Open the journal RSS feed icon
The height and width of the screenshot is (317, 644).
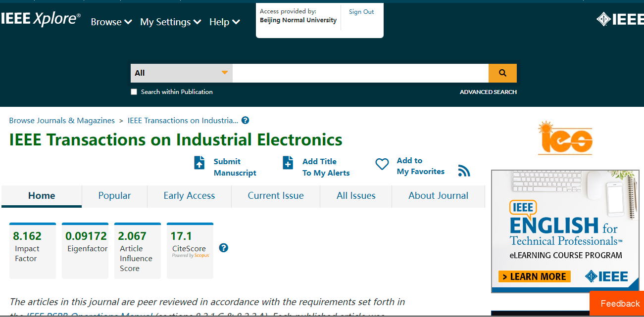pos(464,171)
